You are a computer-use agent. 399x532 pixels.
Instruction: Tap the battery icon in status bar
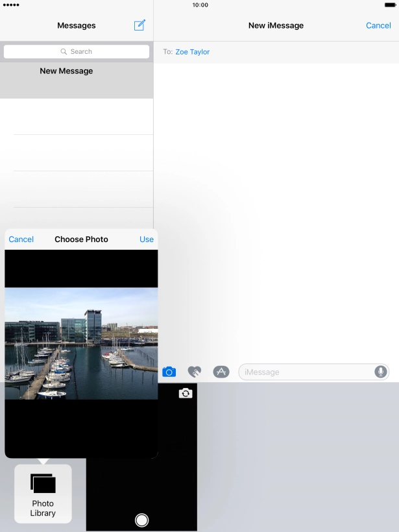389,5
